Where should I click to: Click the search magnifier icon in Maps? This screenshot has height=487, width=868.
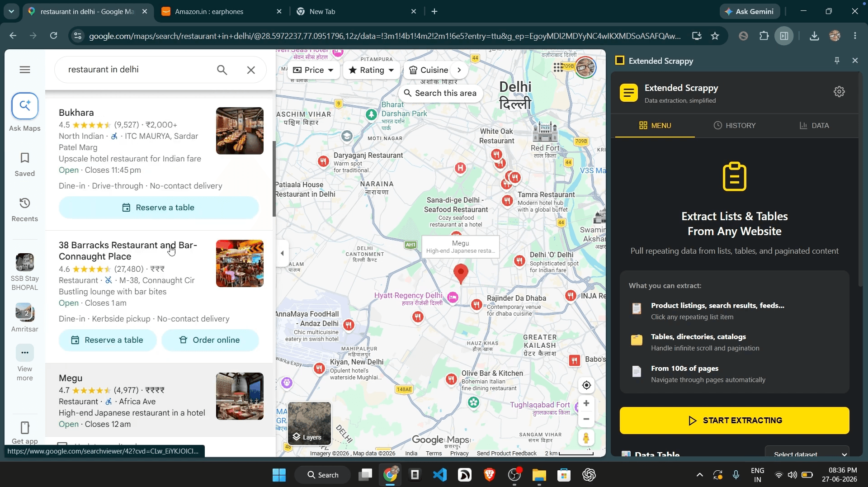click(222, 70)
